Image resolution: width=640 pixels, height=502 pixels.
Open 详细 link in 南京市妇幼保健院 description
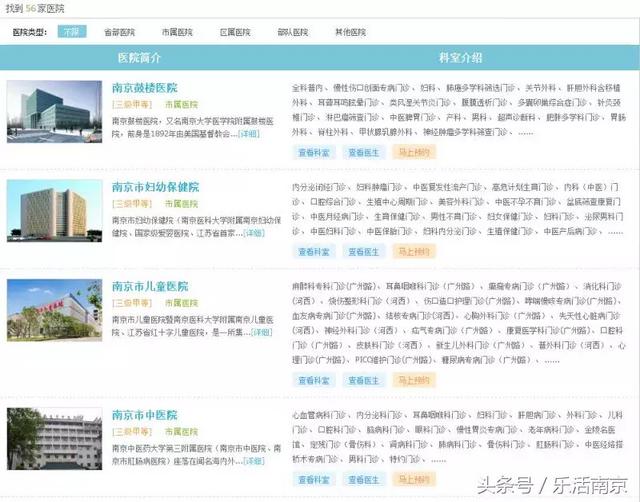click(x=254, y=233)
